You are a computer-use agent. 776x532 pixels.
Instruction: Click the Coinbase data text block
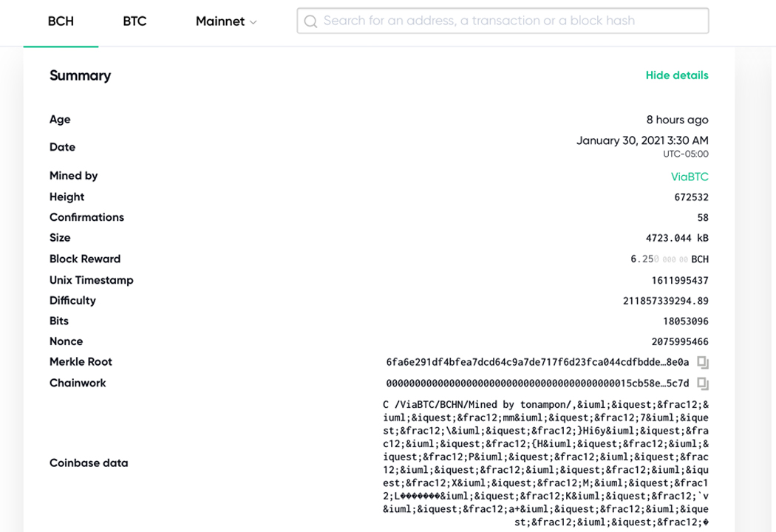point(545,463)
